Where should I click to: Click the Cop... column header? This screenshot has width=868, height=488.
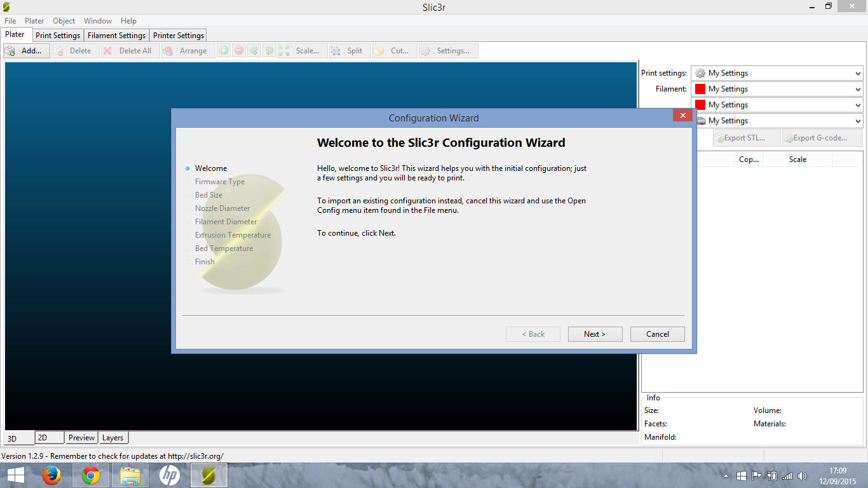pos(749,159)
